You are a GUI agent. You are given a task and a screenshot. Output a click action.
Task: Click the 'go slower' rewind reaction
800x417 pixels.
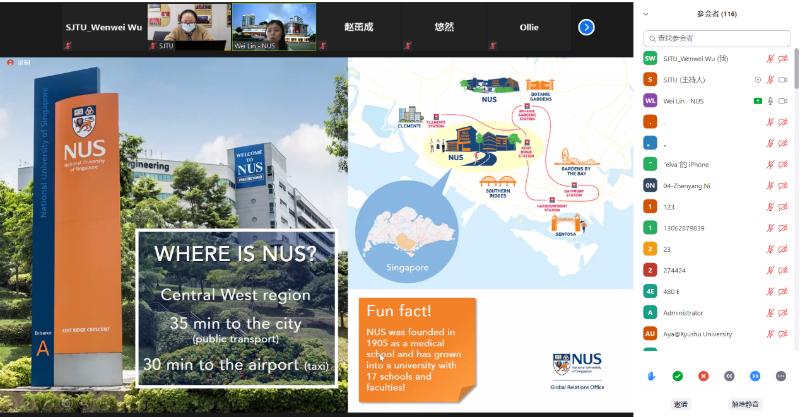[729, 376]
